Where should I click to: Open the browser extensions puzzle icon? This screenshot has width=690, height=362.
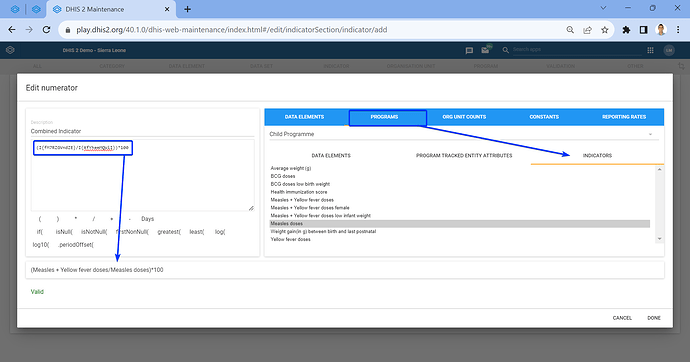pos(626,30)
